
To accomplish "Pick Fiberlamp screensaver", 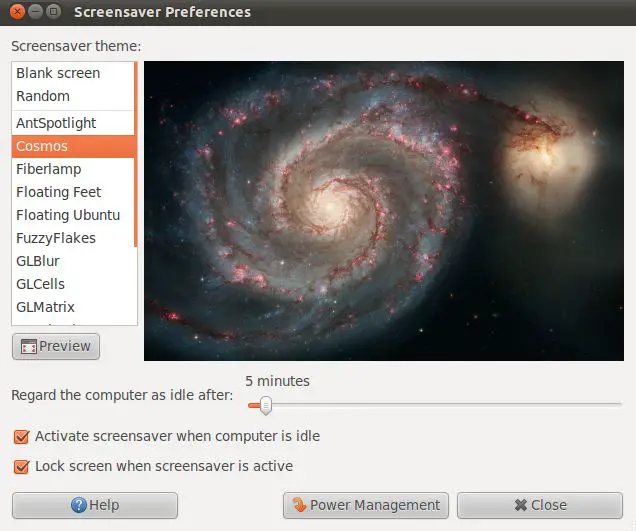I will pos(49,169).
